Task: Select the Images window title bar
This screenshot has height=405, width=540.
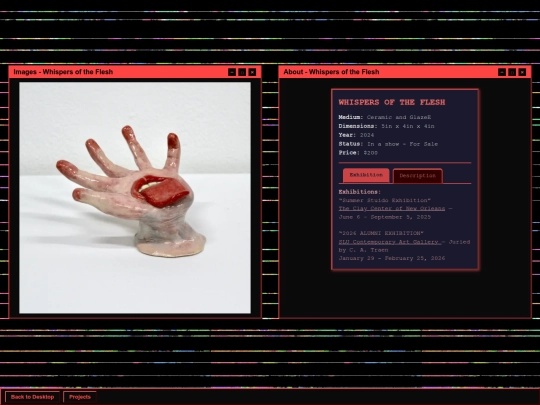Action: pyautogui.click(x=135, y=72)
